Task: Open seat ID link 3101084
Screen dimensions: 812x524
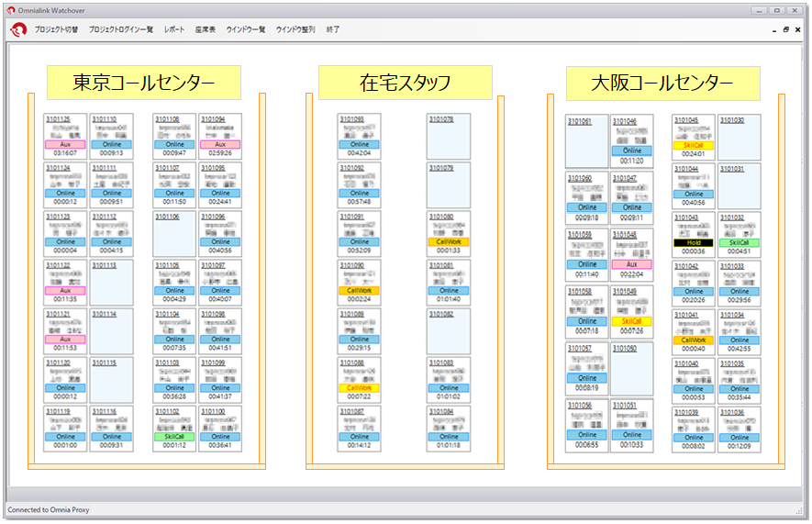Action: (441, 412)
